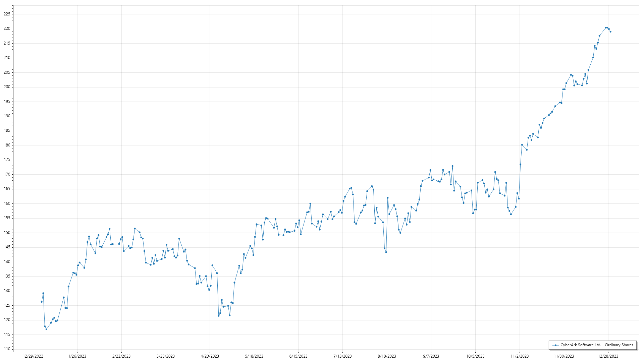Click the 3/23/2023 x-axis date label
This screenshot has height=362, width=644.
(166, 356)
